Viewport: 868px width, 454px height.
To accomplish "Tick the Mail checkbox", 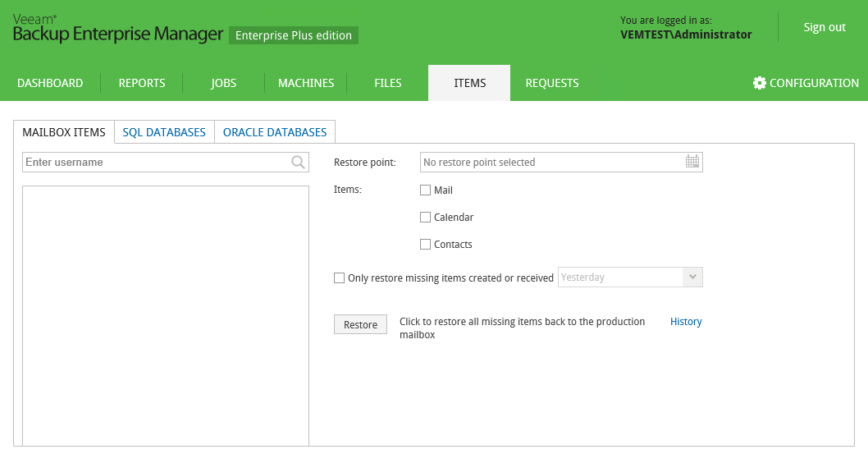I will tap(425, 190).
